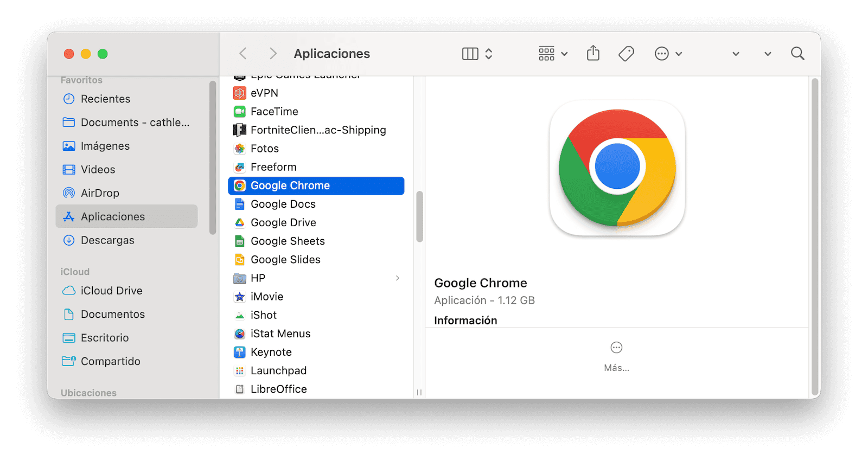868x461 pixels.
Task: Open AirDrop from the sidebar
Action: point(126,193)
